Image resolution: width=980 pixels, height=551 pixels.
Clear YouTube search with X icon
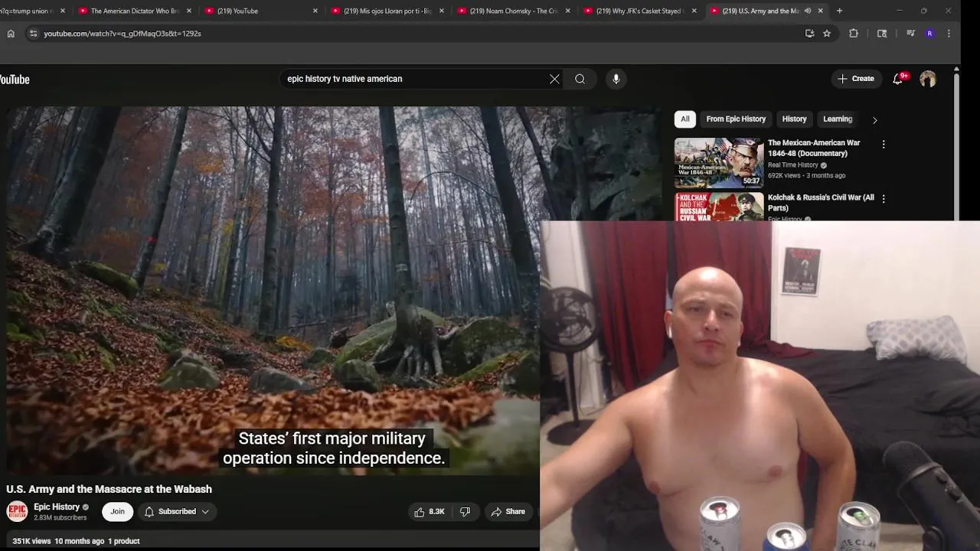(554, 79)
